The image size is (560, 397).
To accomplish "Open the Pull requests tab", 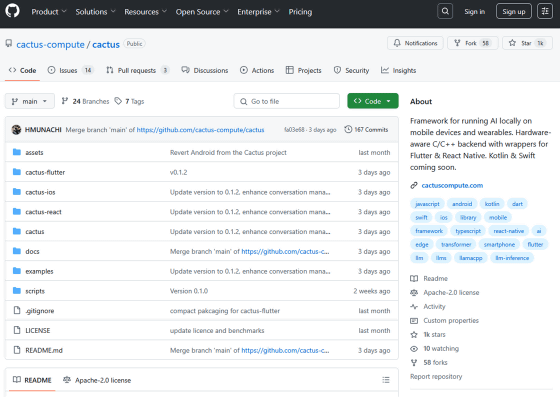I will [x=138, y=70].
